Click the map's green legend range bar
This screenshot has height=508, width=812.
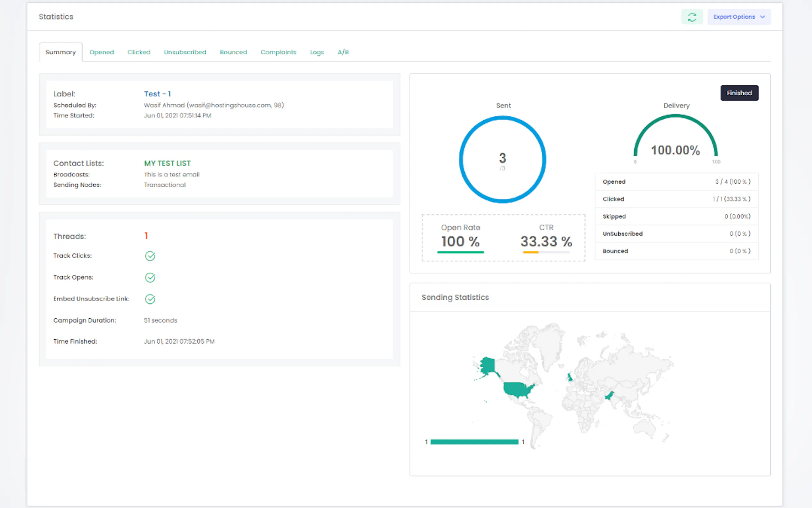[474, 442]
